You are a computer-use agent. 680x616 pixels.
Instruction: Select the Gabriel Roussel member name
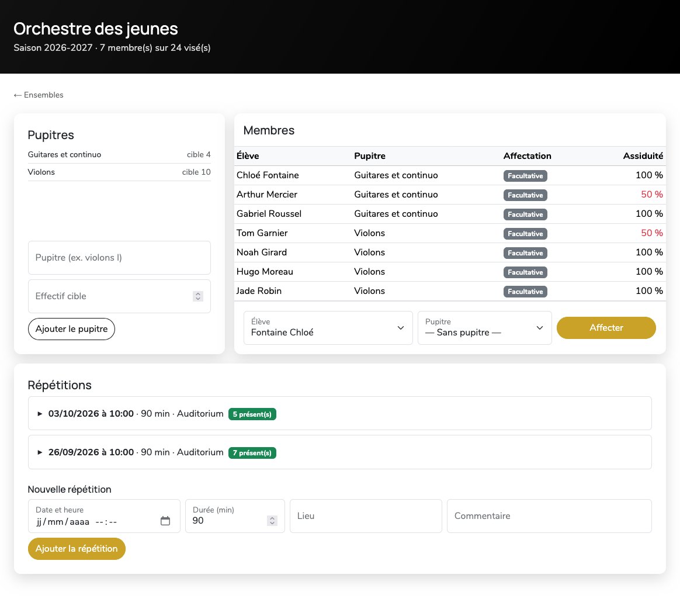[x=269, y=214]
